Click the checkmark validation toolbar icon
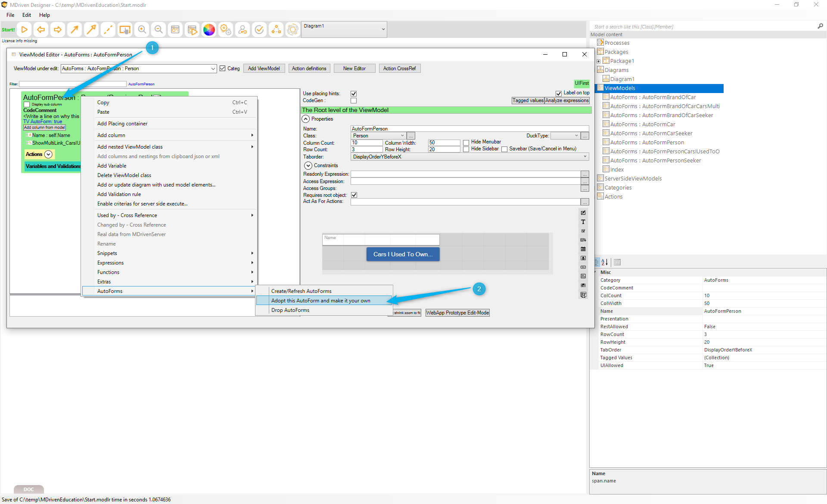 pyautogui.click(x=259, y=29)
